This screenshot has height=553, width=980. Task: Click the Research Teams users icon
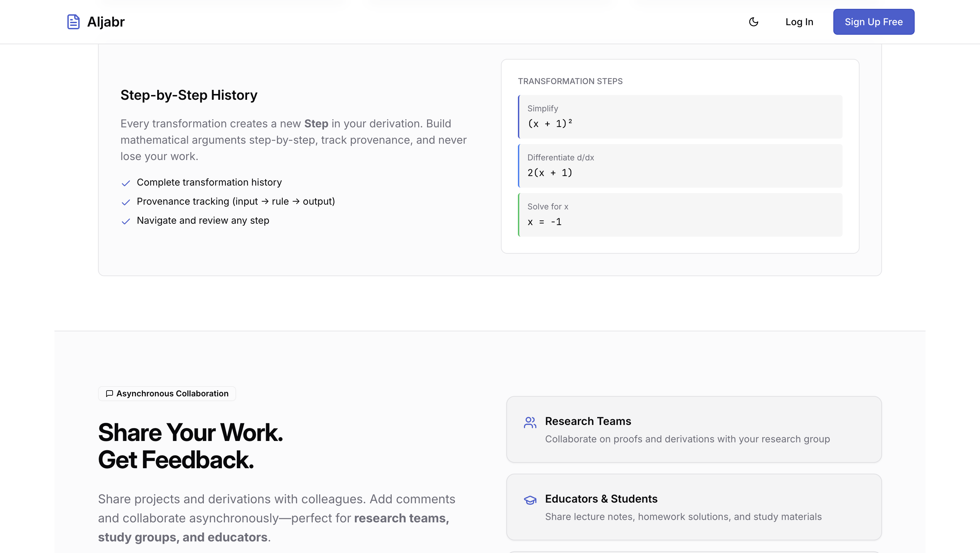click(530, 422)
